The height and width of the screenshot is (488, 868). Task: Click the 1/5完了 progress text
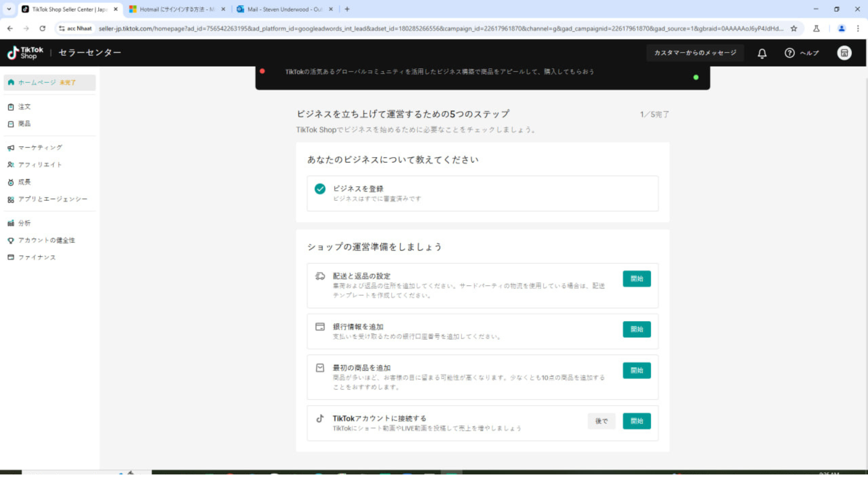coord(654,114)
